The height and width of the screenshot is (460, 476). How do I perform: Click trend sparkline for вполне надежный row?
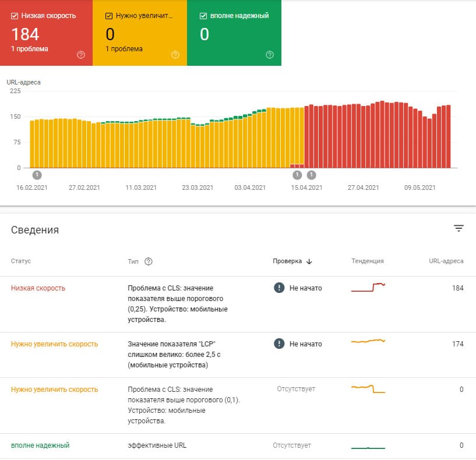click(x=368, y=447)
